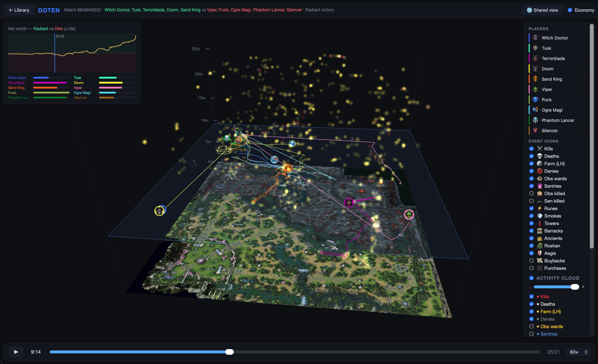Toggle Obs wards event icons off
Screen dimensions: 598x364
pyautogui.click(x=531, y=178)
